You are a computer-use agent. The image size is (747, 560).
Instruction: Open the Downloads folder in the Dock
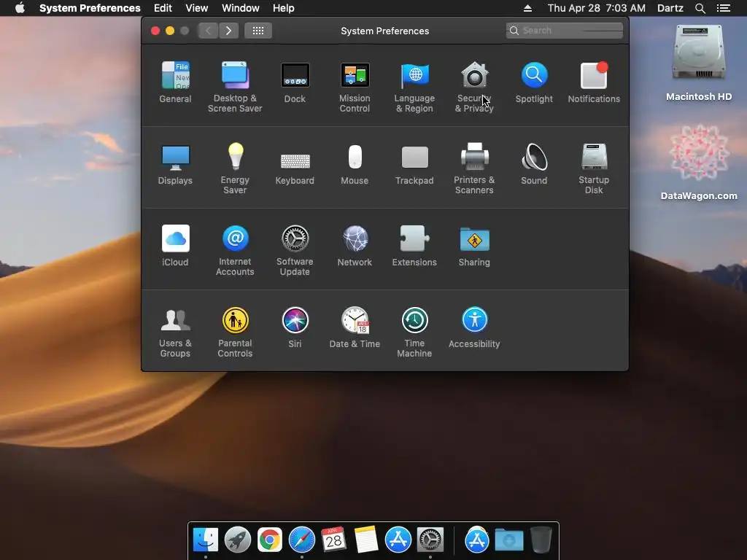tap(508, 540)
